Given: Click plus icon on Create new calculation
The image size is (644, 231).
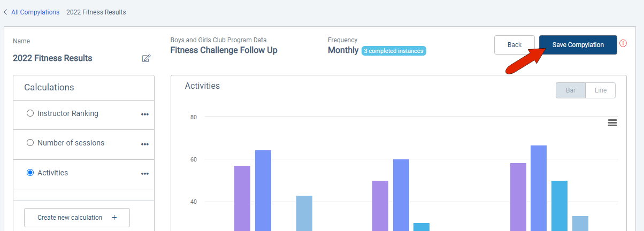Looking at the screenshot, I should click(114, 218).
